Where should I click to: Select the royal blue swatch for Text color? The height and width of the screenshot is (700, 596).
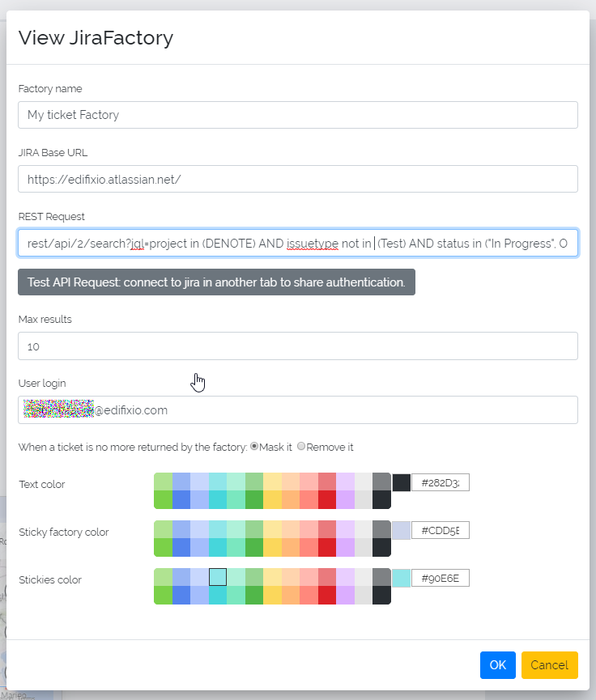(181, 499)
